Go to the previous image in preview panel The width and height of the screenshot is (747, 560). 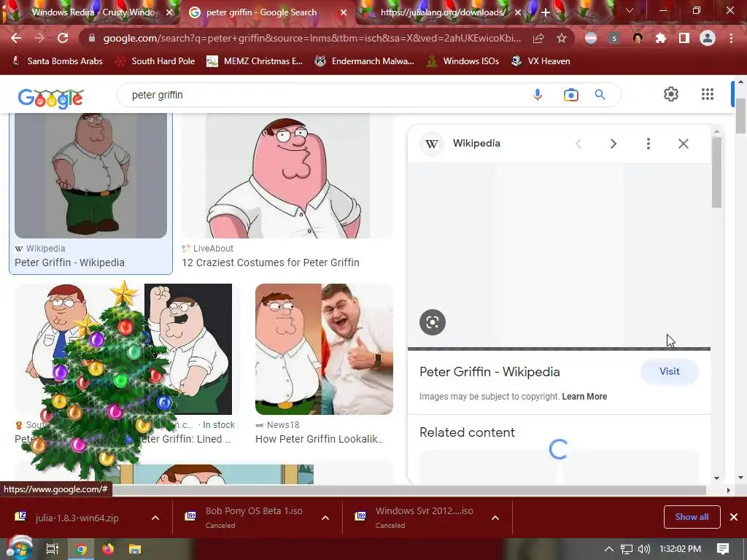[x=578, y=144]
